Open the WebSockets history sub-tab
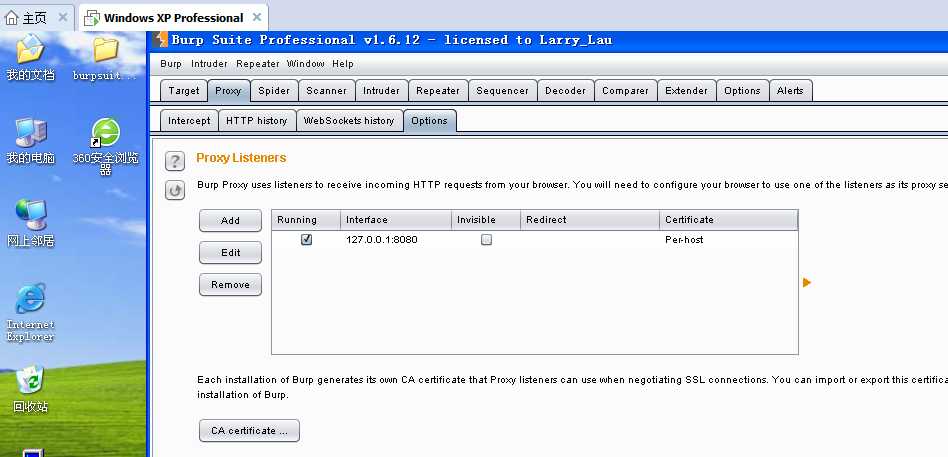 pyautogui.click(x=349, y=120)
